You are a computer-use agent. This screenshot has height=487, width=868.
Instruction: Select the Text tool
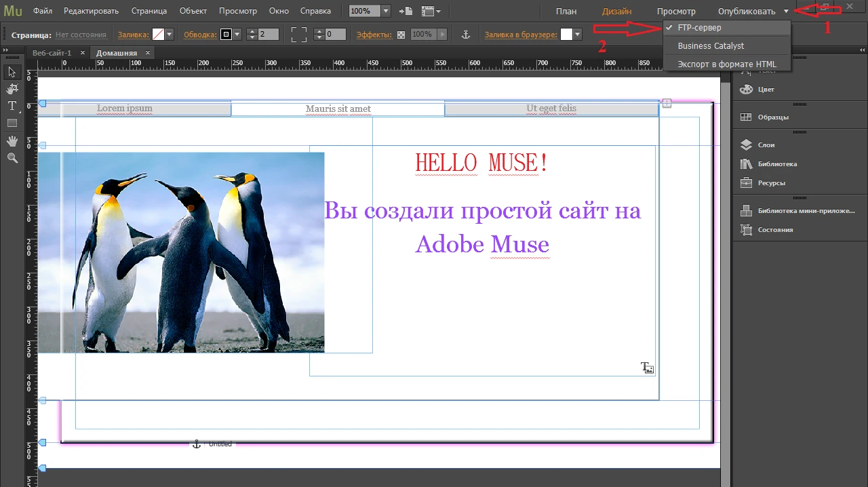click(12, 106)
